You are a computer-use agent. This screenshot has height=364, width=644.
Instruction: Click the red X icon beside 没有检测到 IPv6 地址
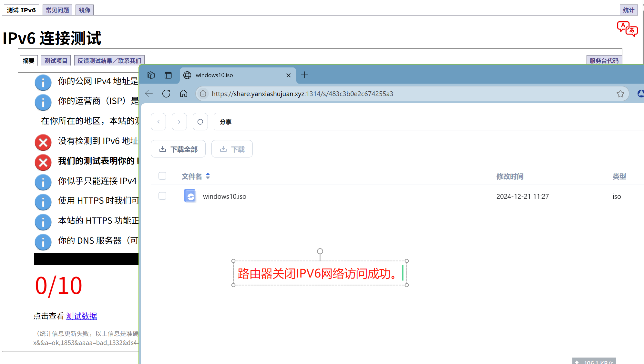pos(43,142)
